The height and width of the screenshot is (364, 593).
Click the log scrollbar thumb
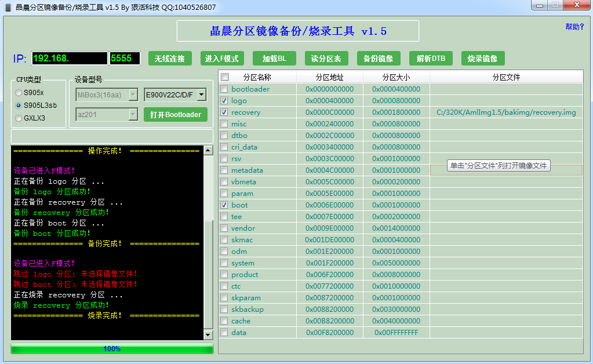(x=208, y=274)
